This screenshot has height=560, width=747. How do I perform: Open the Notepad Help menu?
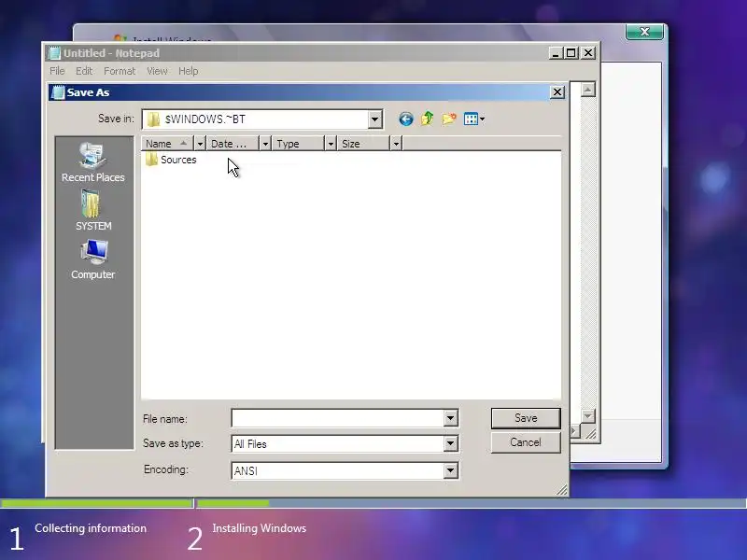pyautogui.click(x=189, y=71)
